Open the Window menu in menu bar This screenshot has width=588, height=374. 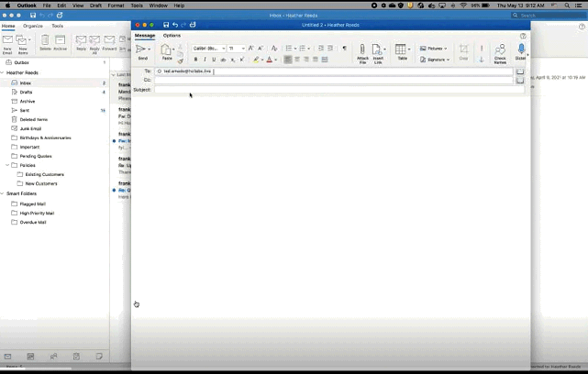click(159, 5)
